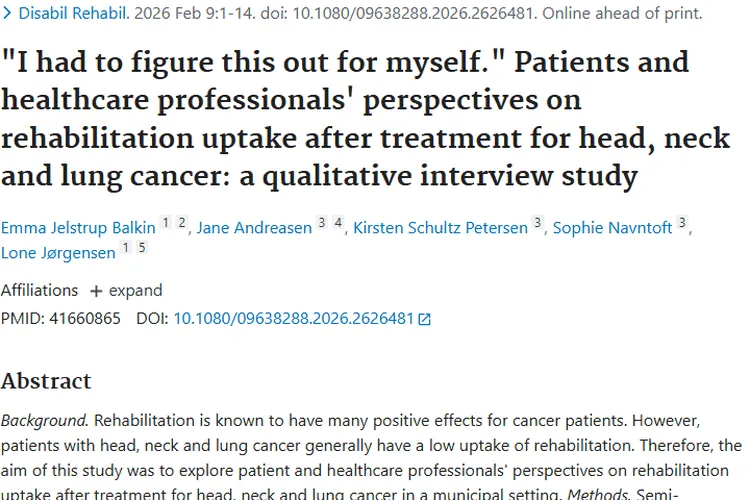
Task: Select author Sophie Navntoft
Action: click(x=614, y=228)
